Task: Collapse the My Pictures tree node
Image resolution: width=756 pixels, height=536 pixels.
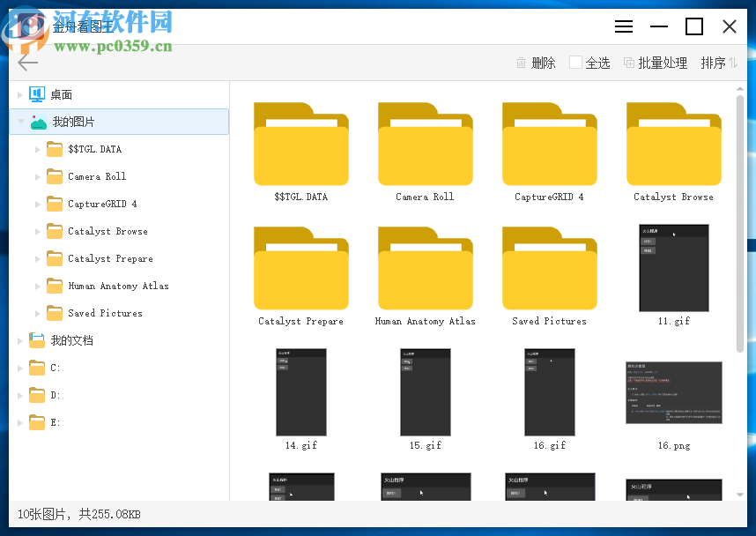Action: [x=20, y=122]
